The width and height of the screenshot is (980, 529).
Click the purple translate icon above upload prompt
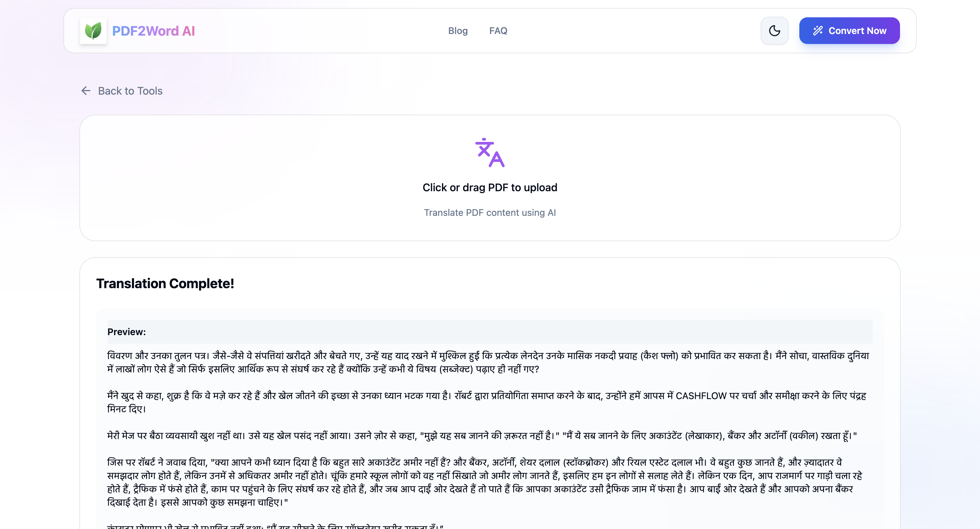point(490,153)
